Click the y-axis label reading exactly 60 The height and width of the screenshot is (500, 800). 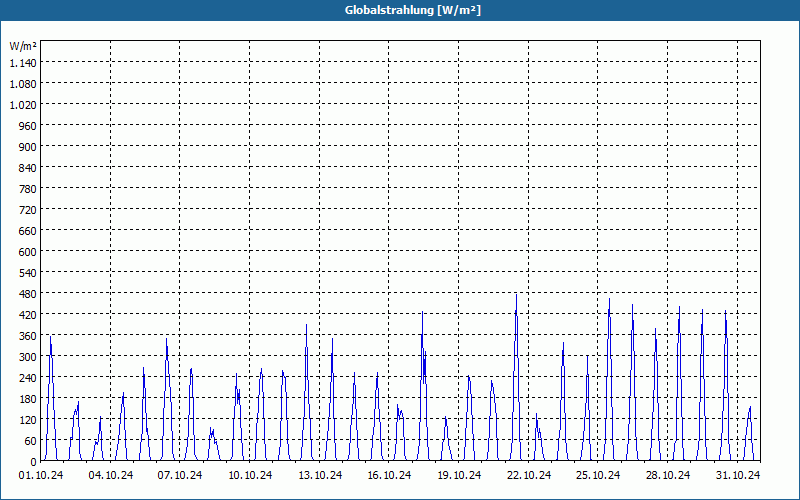pyautogui.click(x=31, y=441)
